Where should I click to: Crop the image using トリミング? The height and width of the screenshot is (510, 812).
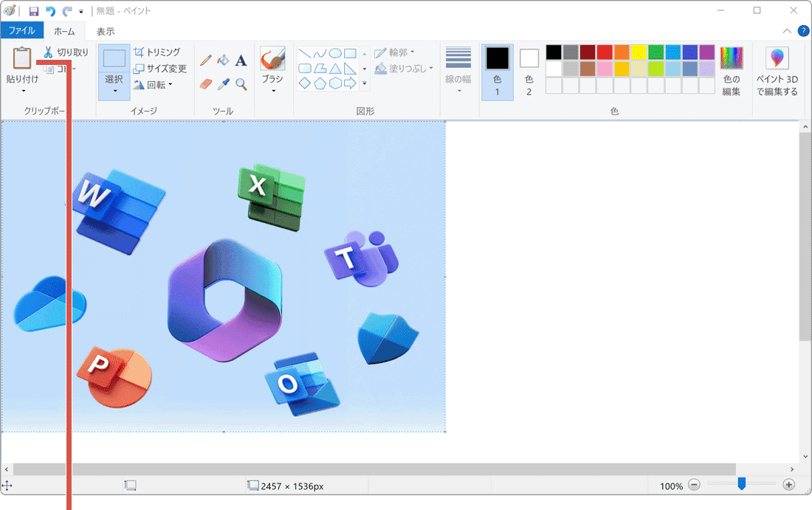157,52
